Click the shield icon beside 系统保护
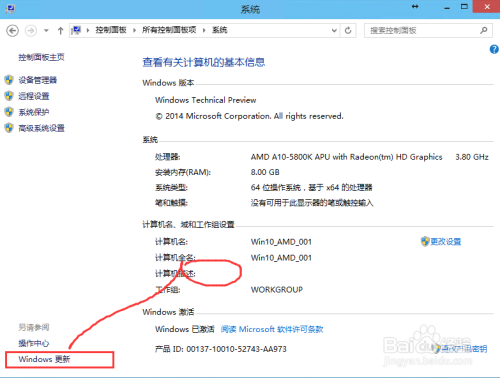Screen dimensions: 500x378 pyautogui.click(x=9, y=112)
